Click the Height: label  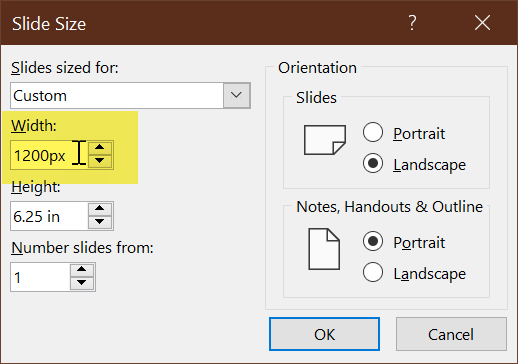click(x=36, y=187)
